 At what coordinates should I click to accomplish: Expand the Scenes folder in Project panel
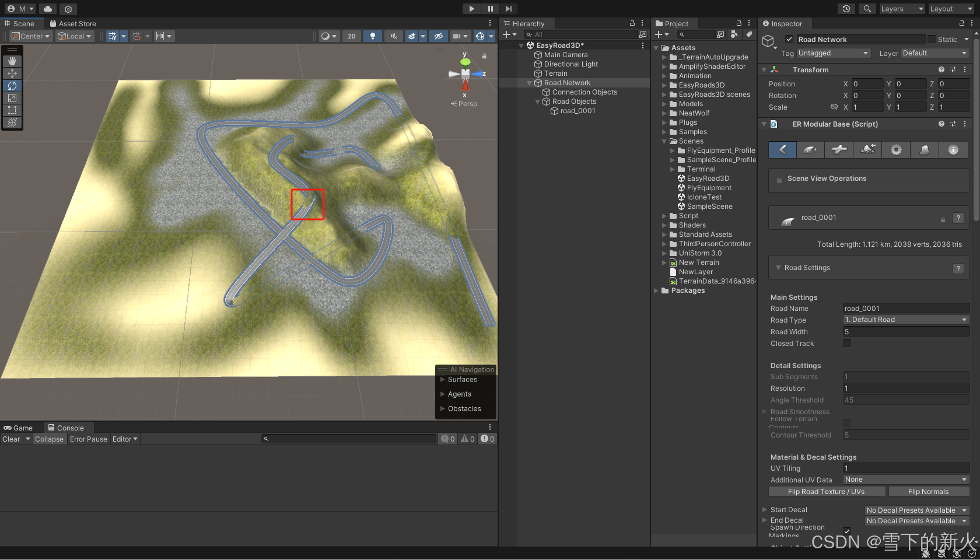[x=664, y=141]
